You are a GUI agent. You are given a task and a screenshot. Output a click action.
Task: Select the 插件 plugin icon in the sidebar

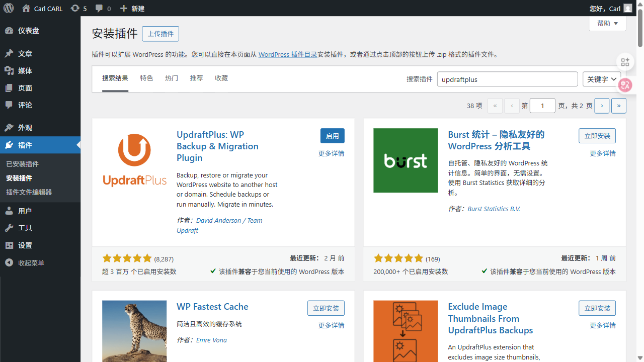point(9,145)
